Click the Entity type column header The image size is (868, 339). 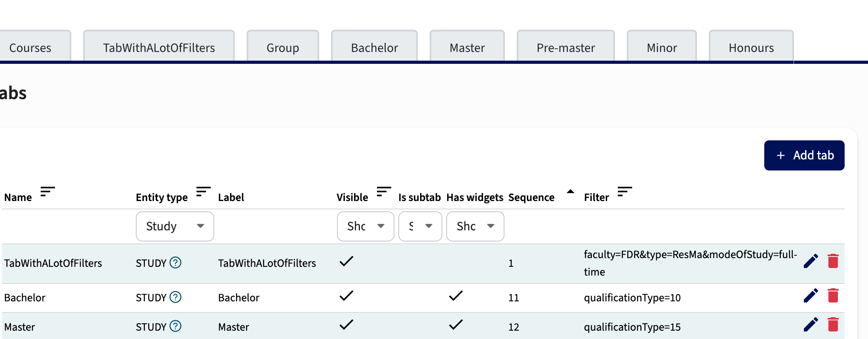[x=162, y=197]
